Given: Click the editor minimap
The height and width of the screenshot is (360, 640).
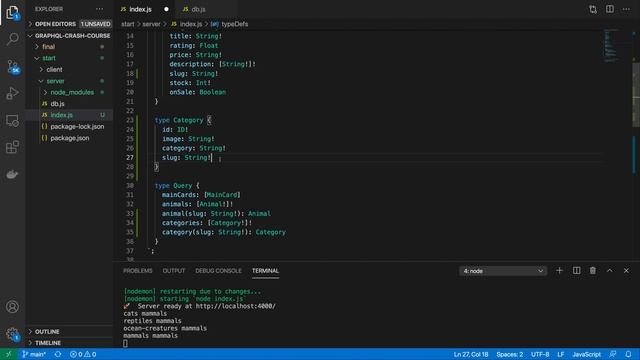Looking at the screenshot, I should click(611, 45).
